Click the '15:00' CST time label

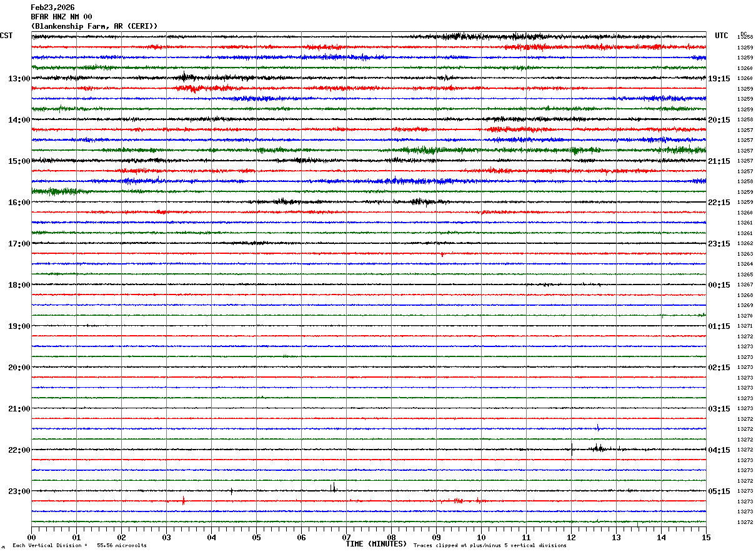[x=19, y=161]
